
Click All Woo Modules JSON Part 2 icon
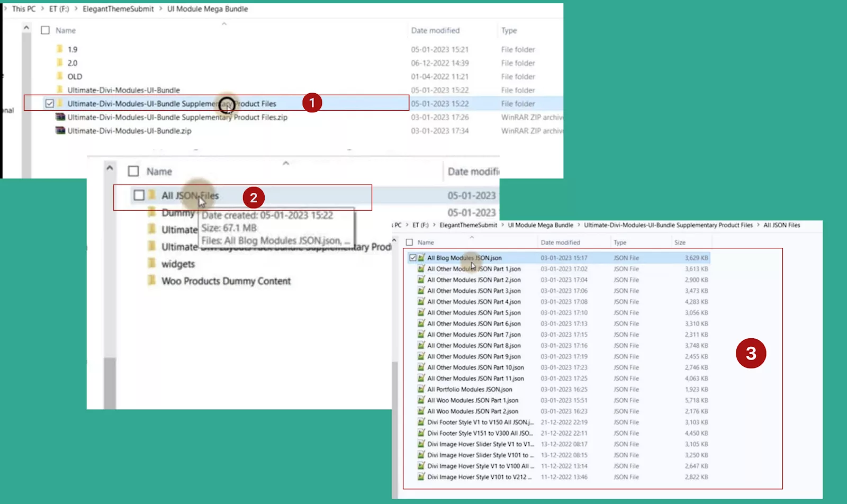point(421,411)
